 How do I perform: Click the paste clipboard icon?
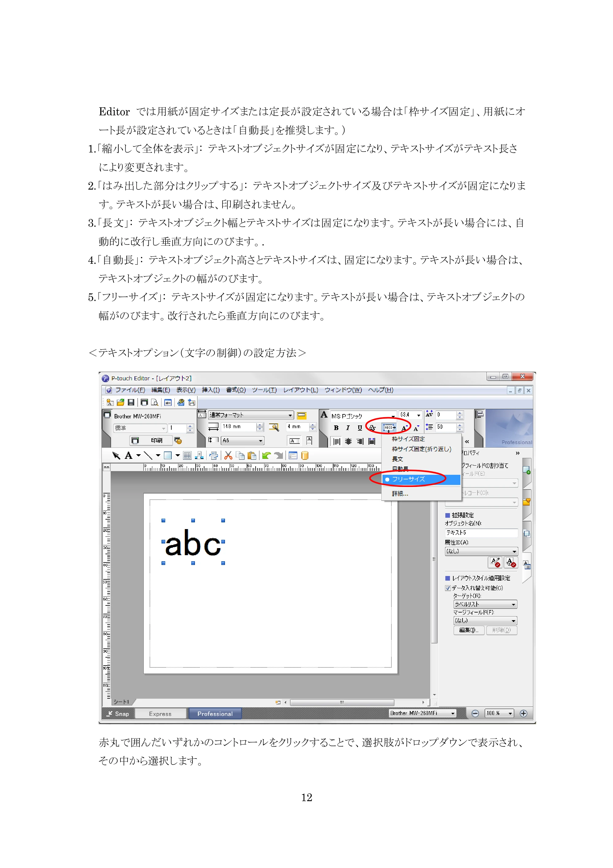click(x=252, y=455)
